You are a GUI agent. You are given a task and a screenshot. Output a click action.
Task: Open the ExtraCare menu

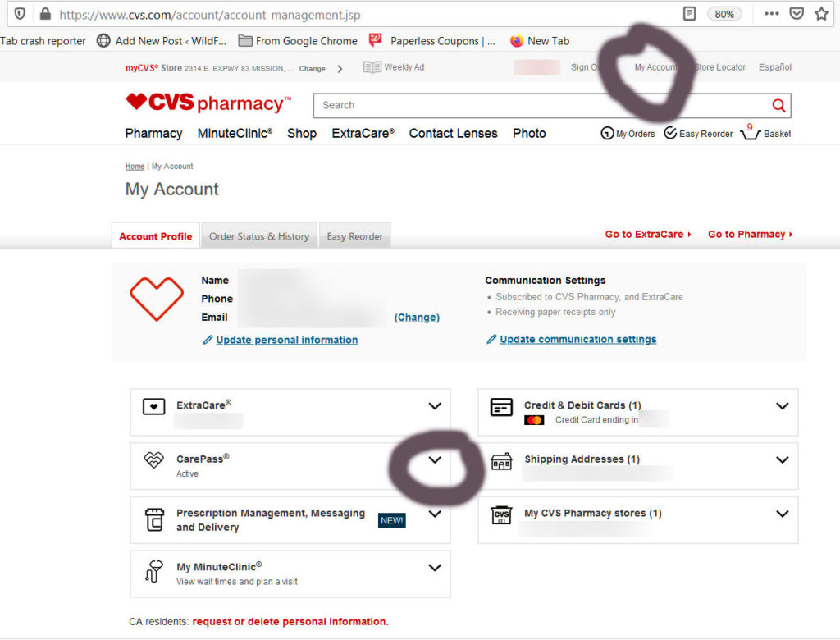[x=363, y=134]
